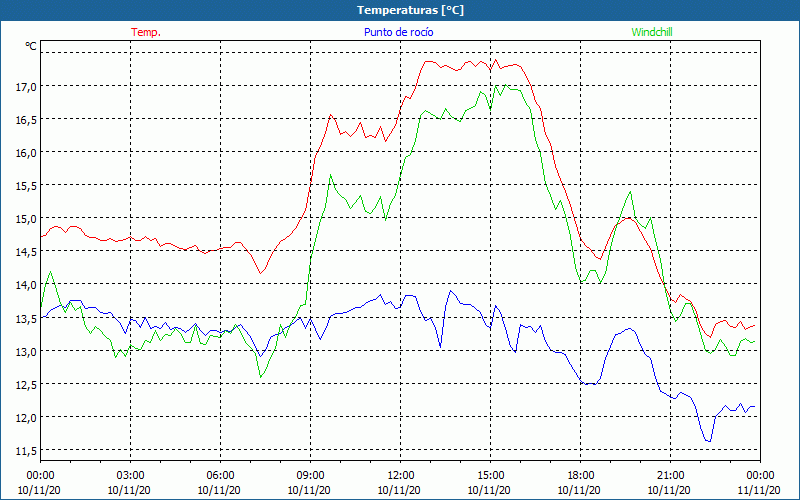
Task: Click the 15,5 y-axis value
Action: point(26,186)
